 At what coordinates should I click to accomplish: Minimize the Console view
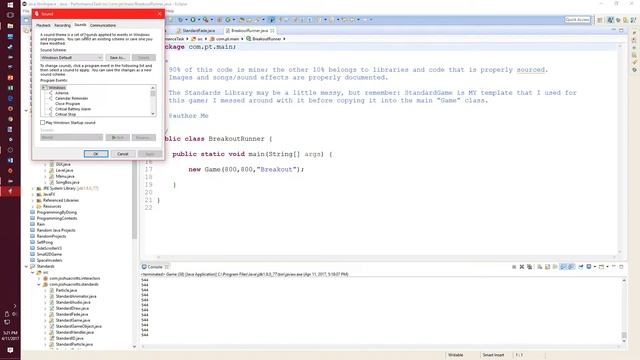click(x=614, y=267)
